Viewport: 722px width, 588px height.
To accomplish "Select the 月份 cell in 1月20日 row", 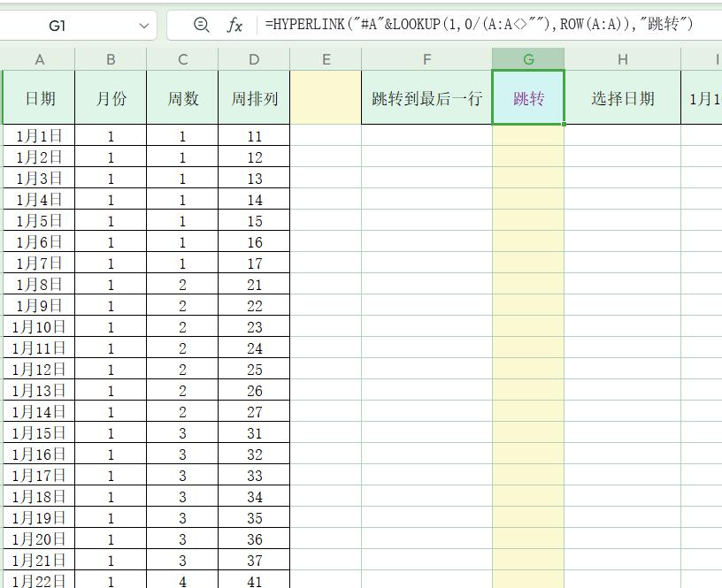I will tap(111, 538).
